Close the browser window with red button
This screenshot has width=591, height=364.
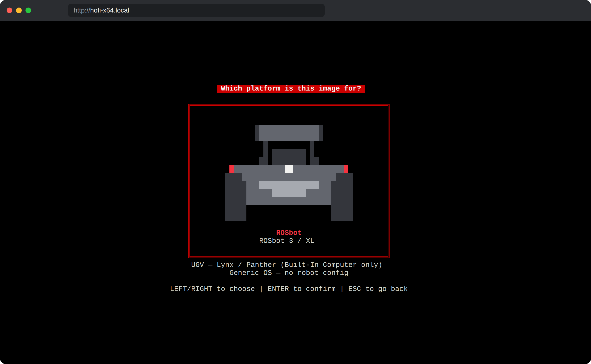(9, 10)
